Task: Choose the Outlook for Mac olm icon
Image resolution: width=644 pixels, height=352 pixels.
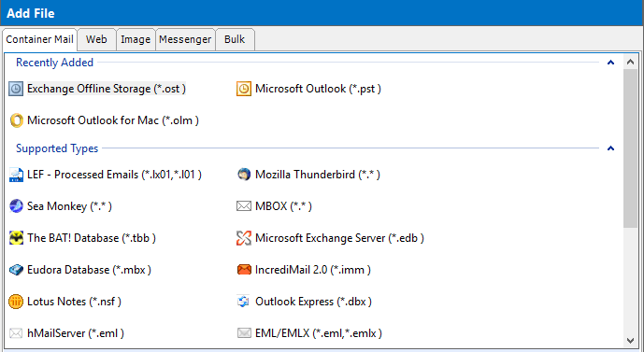Action: point(16,120)
